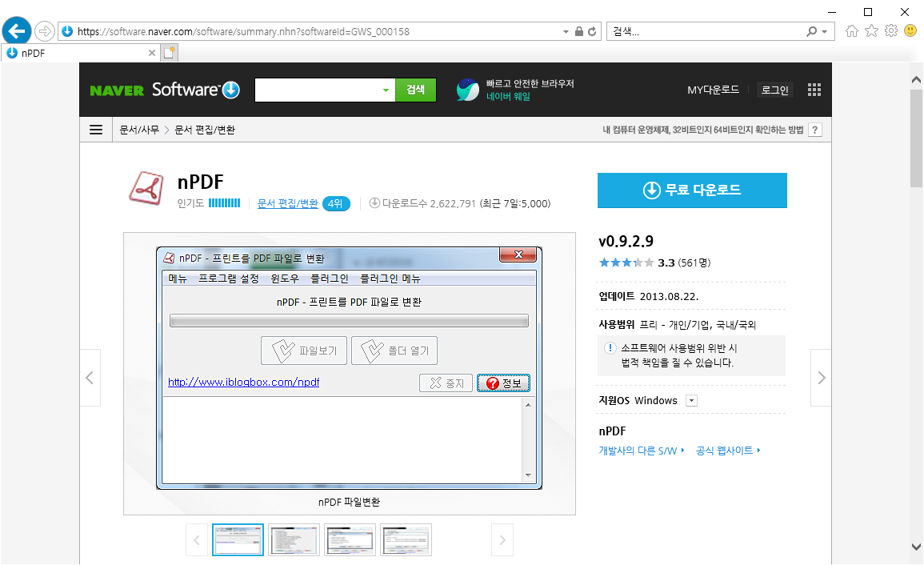924x565 pixels.
Task: Click the 4위 rank badge
Action: (336, 203)
